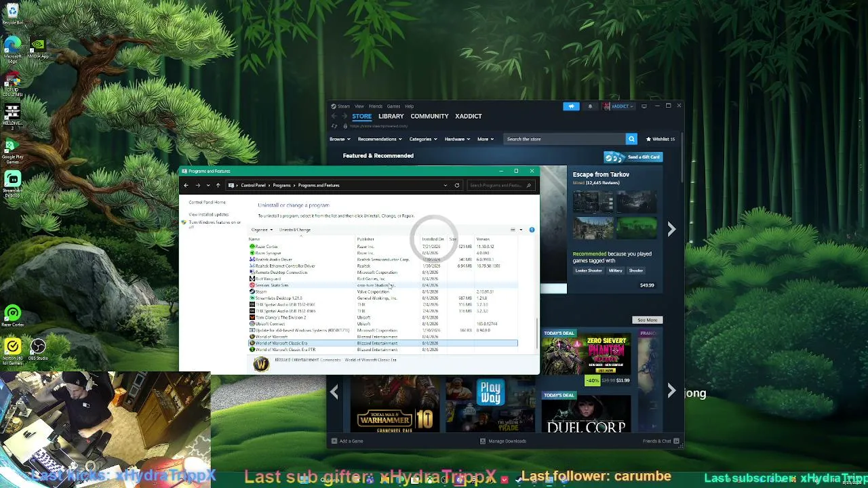
Task: Open Steam notifications bell
Action: tap(589, 106)
